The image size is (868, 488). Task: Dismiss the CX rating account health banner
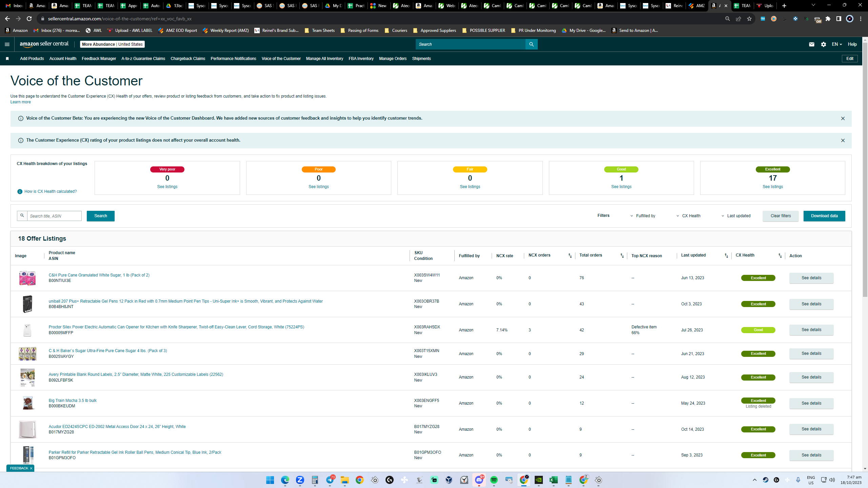pos(843,141)
